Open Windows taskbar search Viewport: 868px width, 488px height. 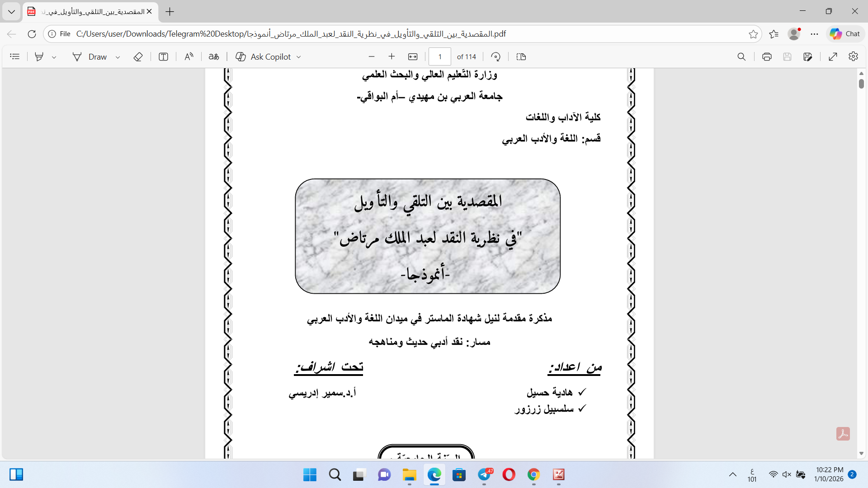335,475
